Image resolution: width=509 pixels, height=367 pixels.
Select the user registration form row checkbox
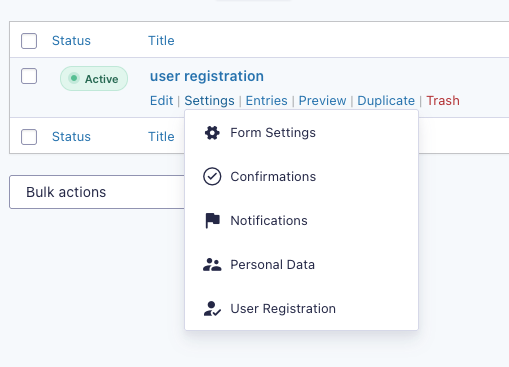click(x=29, y=76)
